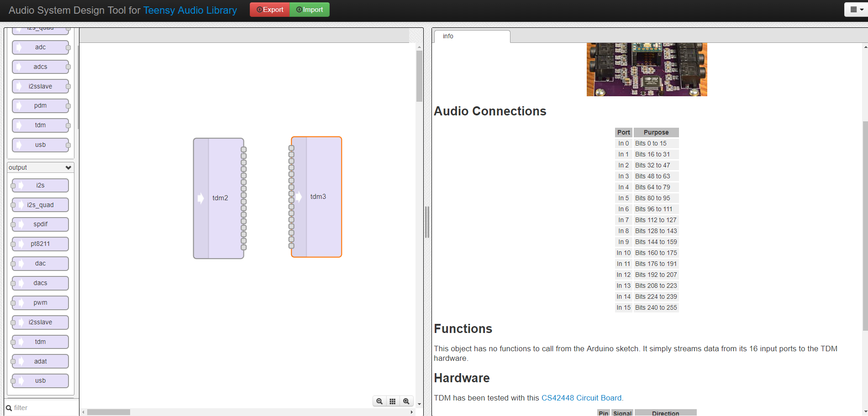Click the info panel vertical scrollbar
The height and width of the screenshot is (416, 868).
[x=865, y=225]
